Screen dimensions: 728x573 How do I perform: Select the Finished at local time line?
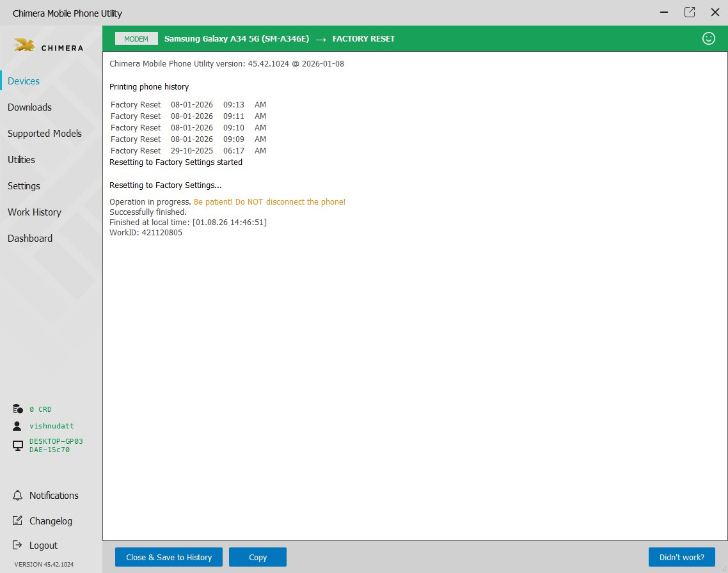point(188,223)
